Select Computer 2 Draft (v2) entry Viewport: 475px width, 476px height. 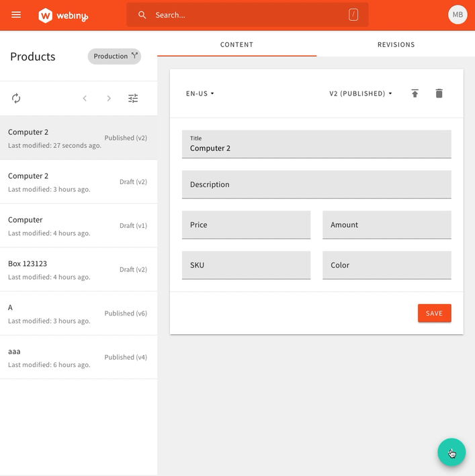79,182
